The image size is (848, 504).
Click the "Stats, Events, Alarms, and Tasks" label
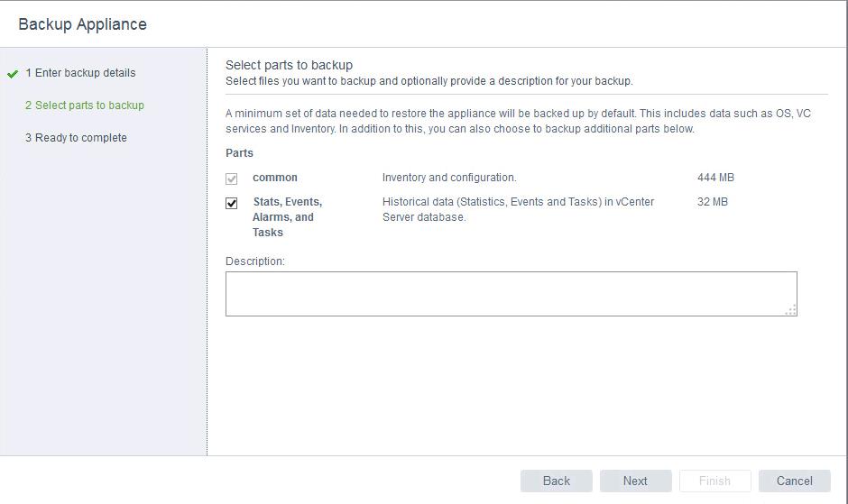pos(287,216)
